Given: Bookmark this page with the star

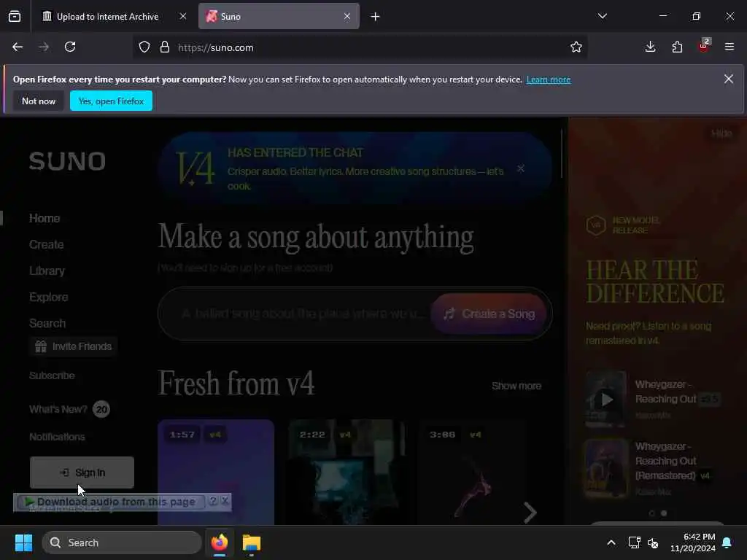Looking at the screenshot, I should click(576, 47).
